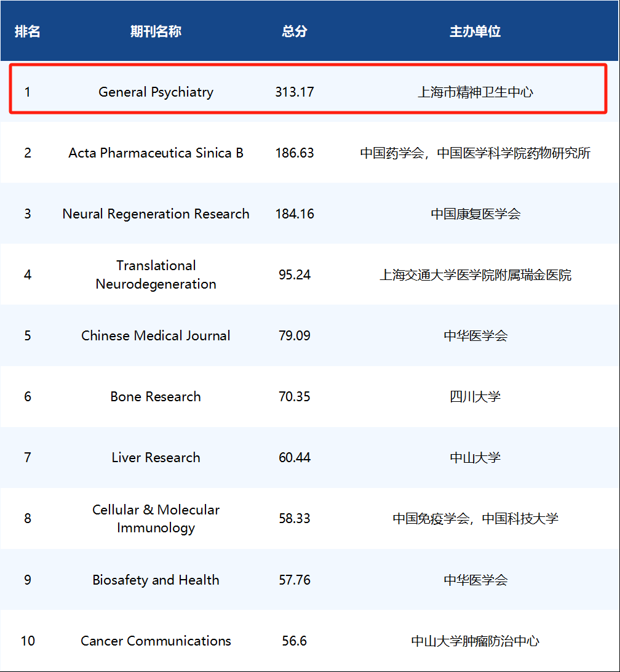Select Translational Neurodegeneration journal name
620x672 pixels.
[156, 274]
